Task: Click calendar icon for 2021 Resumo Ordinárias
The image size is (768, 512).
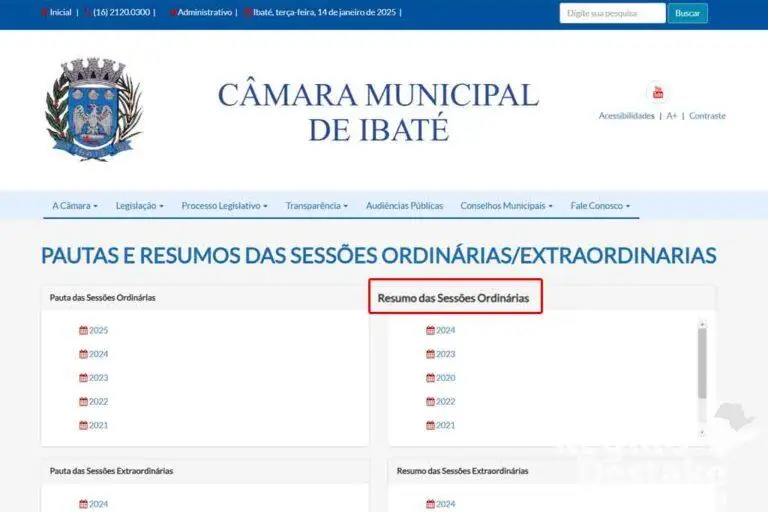Action: coord(430,425)
